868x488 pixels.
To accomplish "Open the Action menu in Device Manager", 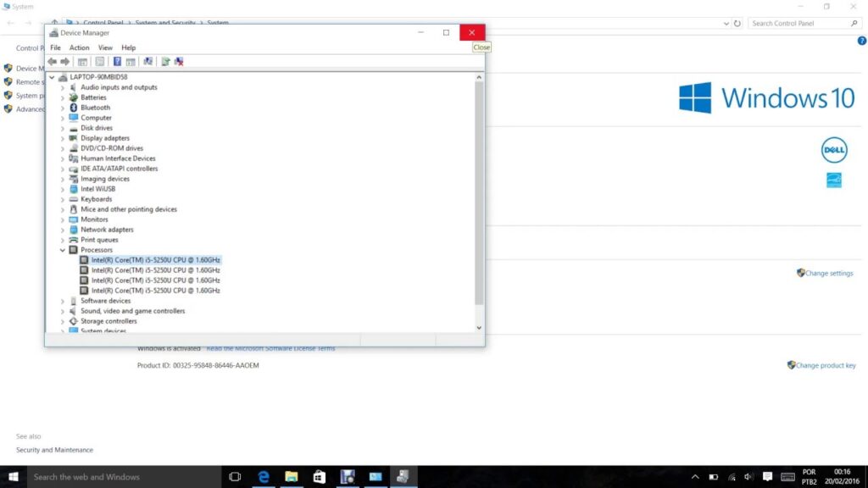I will pos(79,47).
